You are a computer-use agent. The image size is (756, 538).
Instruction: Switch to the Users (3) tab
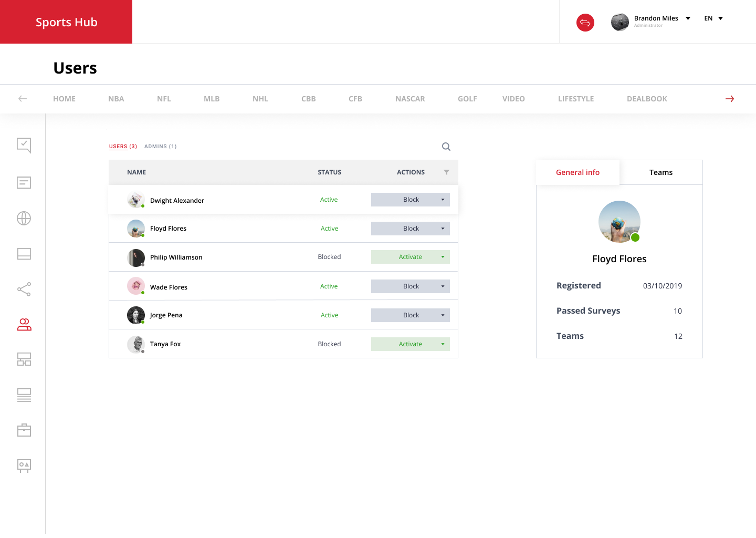point(123,147)
